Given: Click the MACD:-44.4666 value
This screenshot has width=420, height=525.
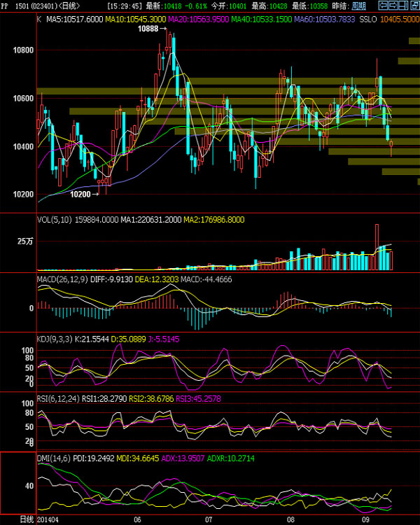Looking at the screenshot, I should coord(206,279).
